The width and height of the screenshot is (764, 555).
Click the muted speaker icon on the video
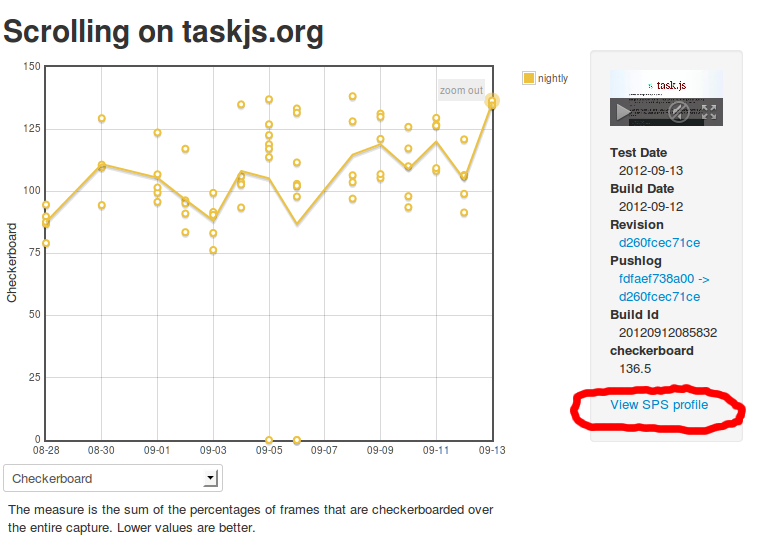678,112
